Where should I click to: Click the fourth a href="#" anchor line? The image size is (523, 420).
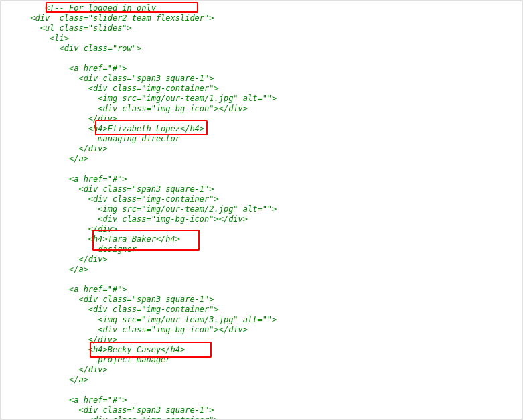click(98, 399)
